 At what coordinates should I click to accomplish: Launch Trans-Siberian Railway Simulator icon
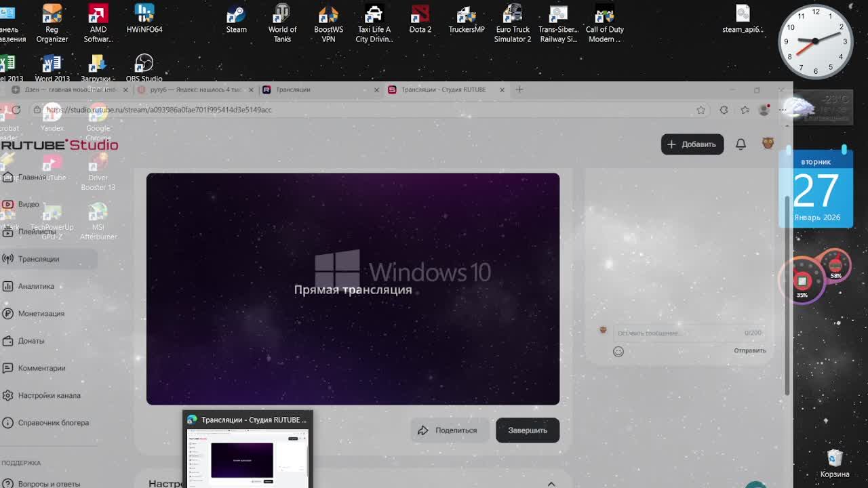[558, 23]
